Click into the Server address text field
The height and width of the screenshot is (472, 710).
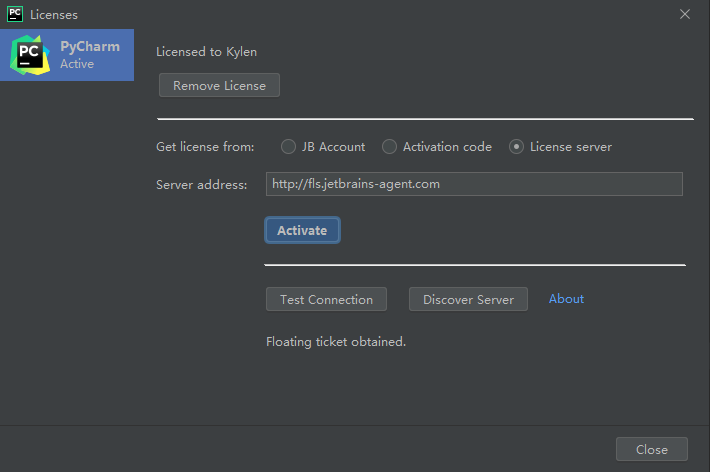click(x=474, y=184)
